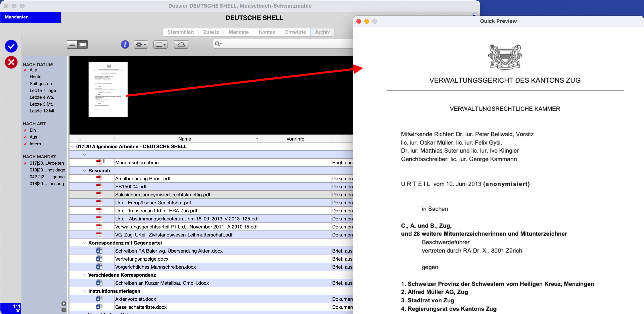The width and height of the screenshot is (644, 314).
Task: Switch to list view mode icon
Action: pyautogui.click(x=72, y=44)
